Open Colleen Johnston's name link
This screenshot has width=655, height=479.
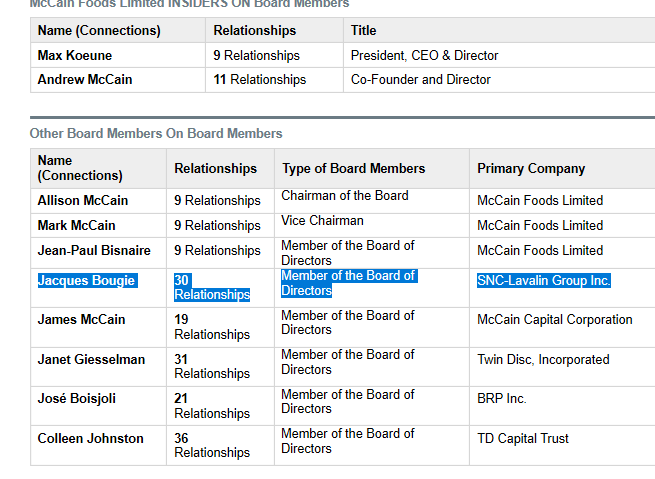(x=91, y=438)
